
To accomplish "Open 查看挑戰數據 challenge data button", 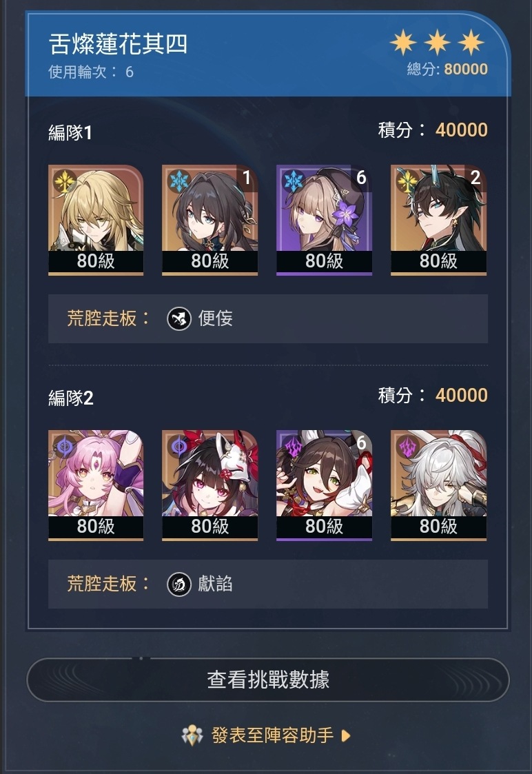I will [268, 680].
